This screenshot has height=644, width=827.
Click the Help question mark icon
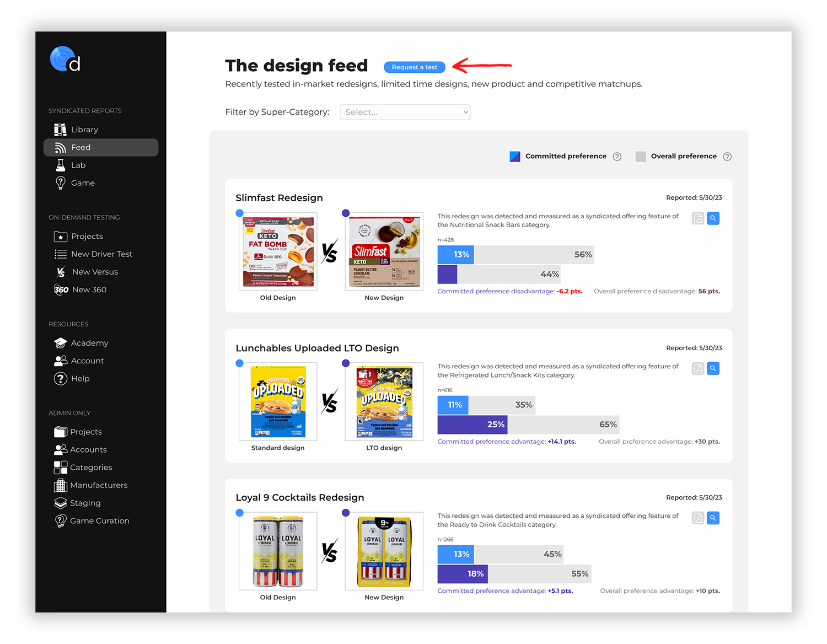click(61, 378)
